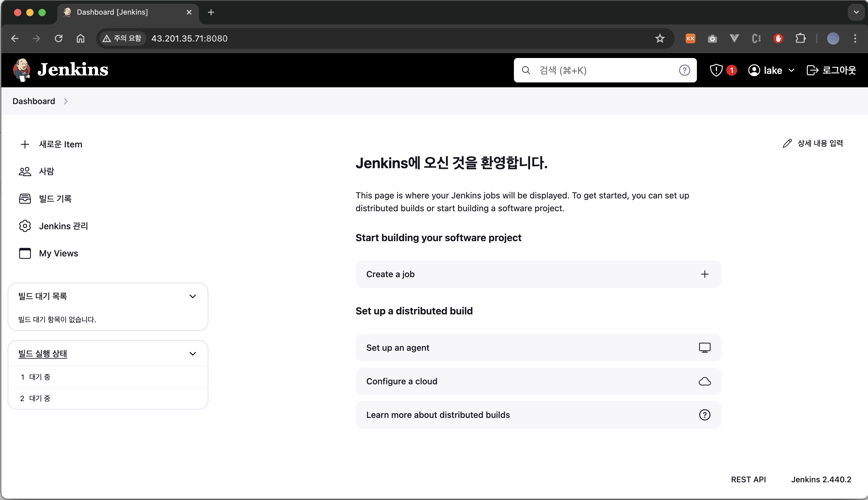Click Learn more about distributed builds
This screenshot has height=500, width=868.
click(x=438, y=415)
